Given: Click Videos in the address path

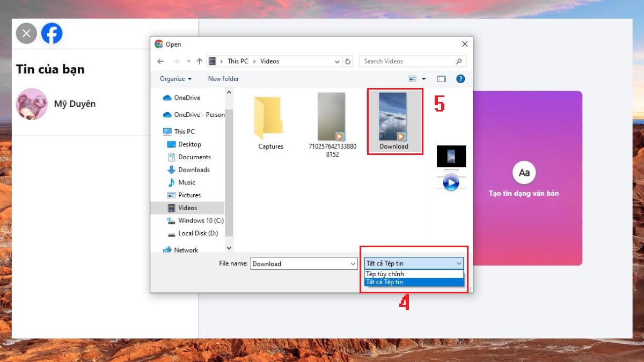Looking at the screenshot, I should (x=269, y=61).
